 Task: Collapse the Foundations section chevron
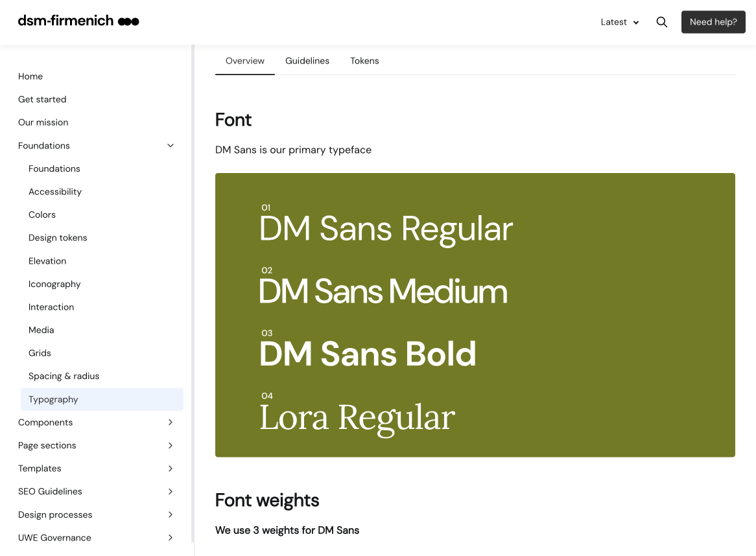pos(171,146)
